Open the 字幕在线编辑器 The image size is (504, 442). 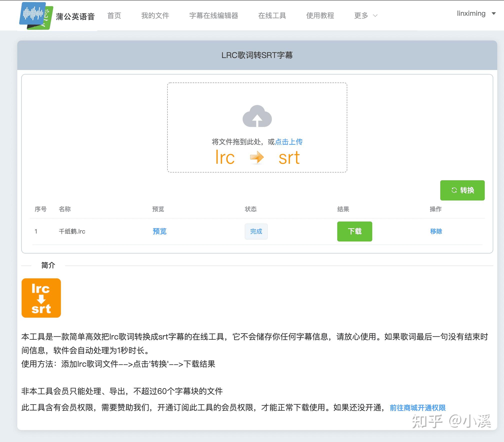pyautogui.click(x=214, y=15)
